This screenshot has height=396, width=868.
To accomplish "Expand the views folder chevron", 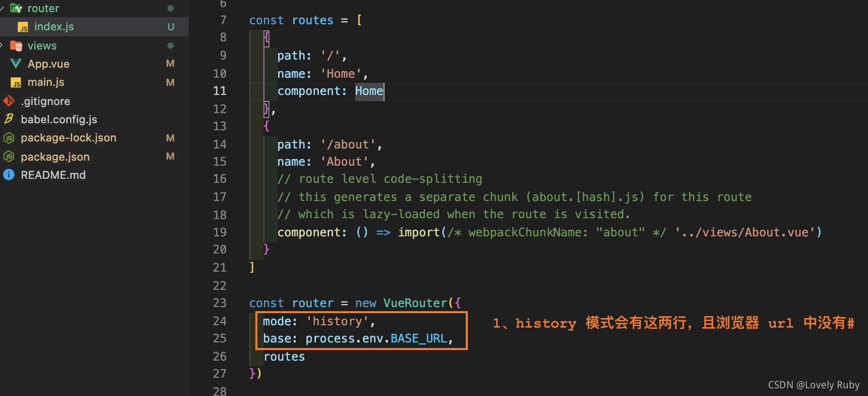I will [x=2, y=45].
